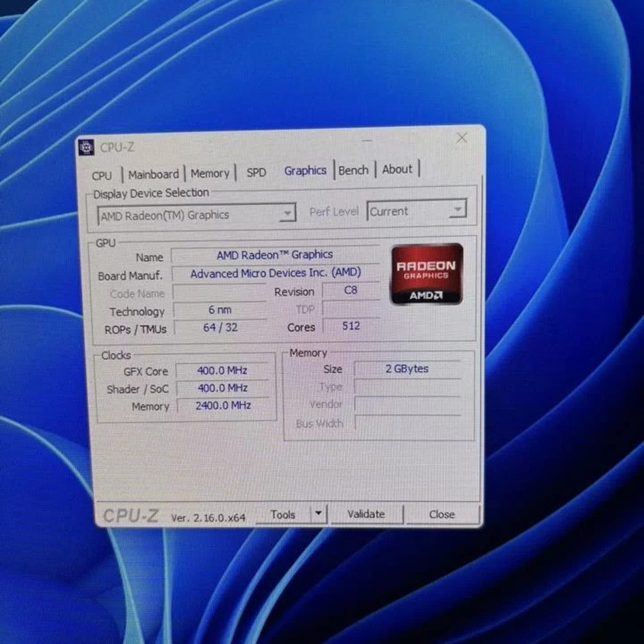644x644 pixels.
Task: Click the Memory Size 2 GBytes field
Action: point(407,369)
